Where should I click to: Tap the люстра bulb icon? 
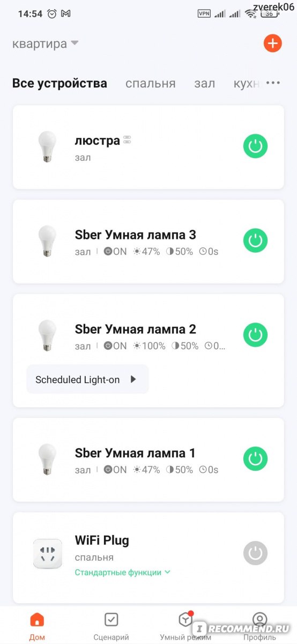point(47,147)
